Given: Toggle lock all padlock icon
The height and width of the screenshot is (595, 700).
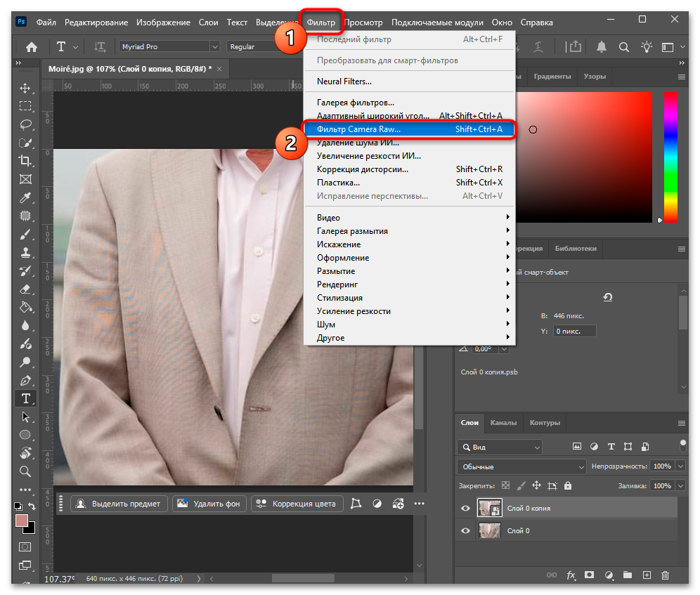Looking at the screenshot, I should click(568, 485).
